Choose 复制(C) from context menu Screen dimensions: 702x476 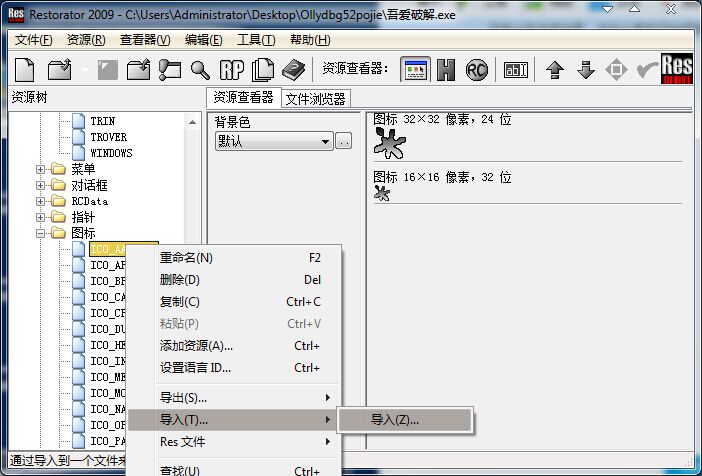coord(235,302)
